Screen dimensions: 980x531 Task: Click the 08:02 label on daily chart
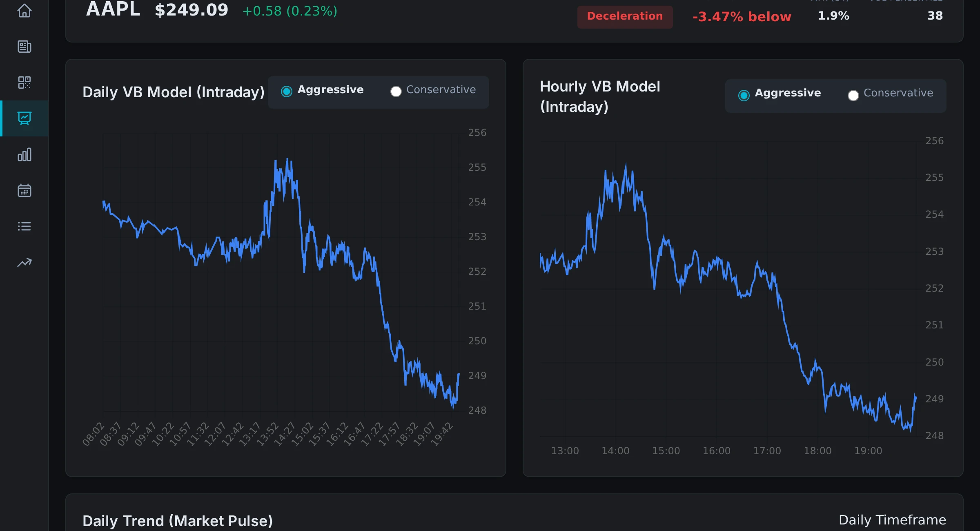(94, 434)
